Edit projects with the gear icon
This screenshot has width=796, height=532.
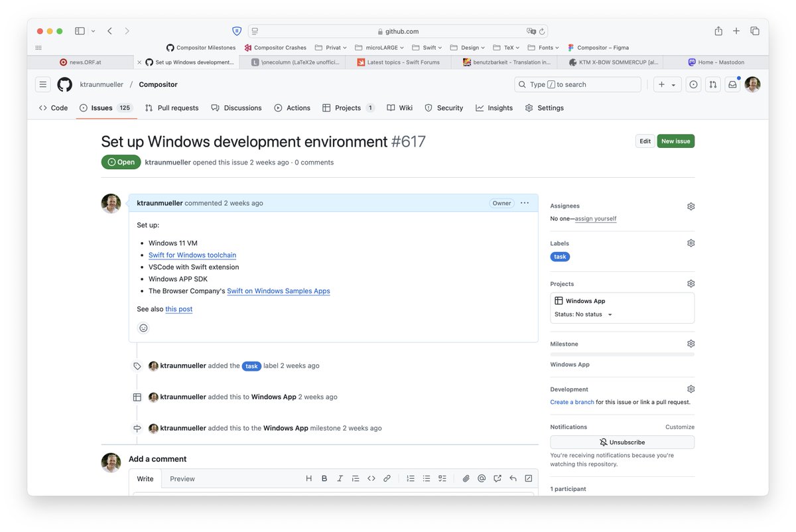tap(691, 284)
